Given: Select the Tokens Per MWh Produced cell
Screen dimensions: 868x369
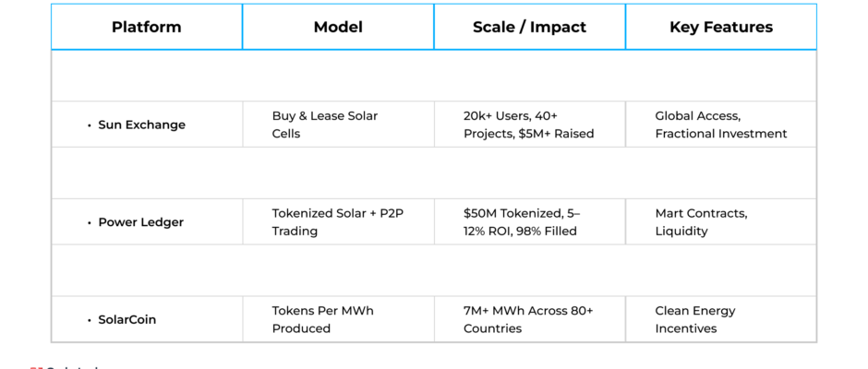Looking at the screenshot, I should coord(338,319).
